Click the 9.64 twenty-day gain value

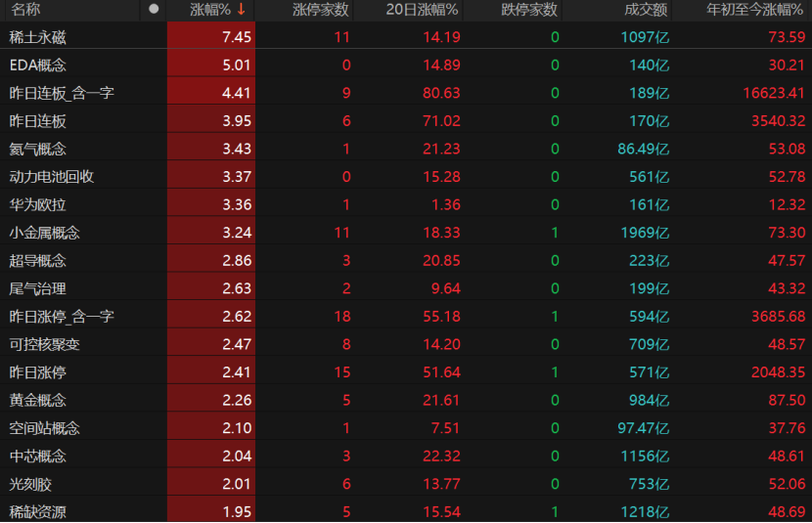pyautogui.click(x=446, y=288)
